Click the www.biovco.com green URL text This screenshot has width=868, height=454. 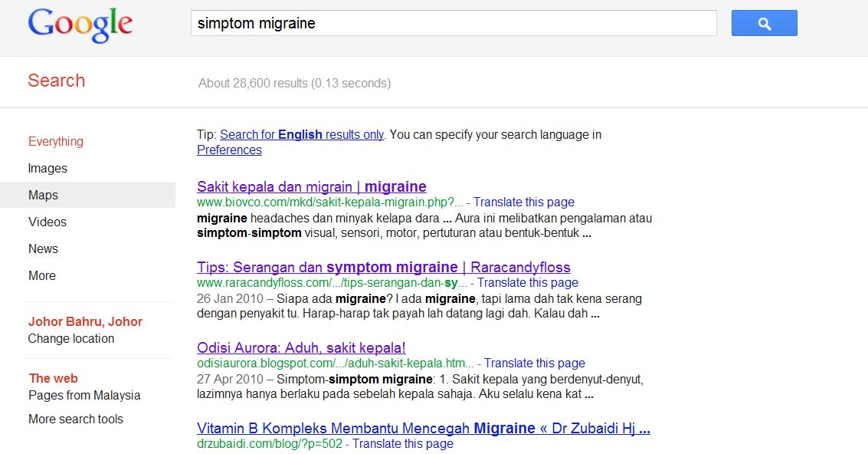[x=330, y=202]
